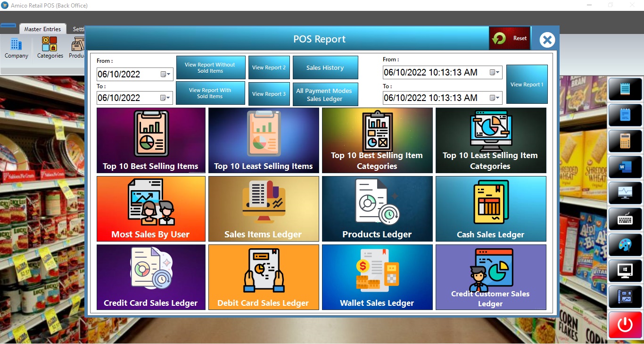The width and height of the screenshot is (644, 344).
Task: Open the Company master entry
Action: click(17, 49)
